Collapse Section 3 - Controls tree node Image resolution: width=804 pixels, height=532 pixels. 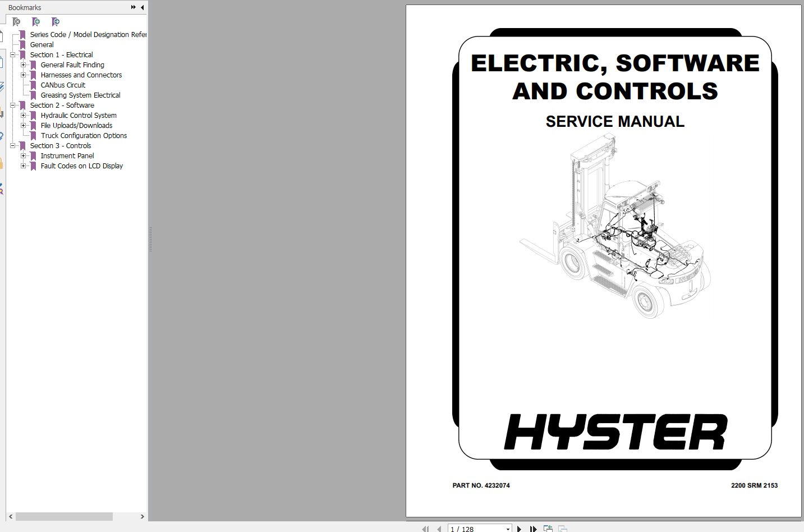click(12, 146)
